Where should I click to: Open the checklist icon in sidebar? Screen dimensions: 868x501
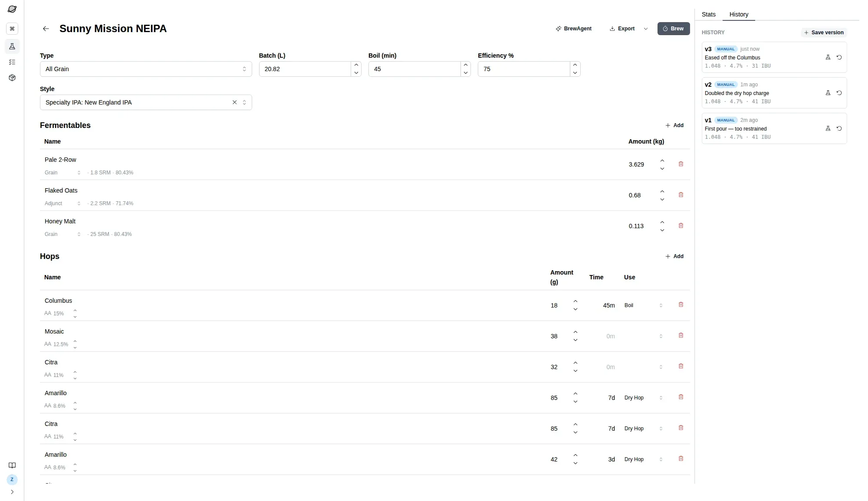(12, 62)
